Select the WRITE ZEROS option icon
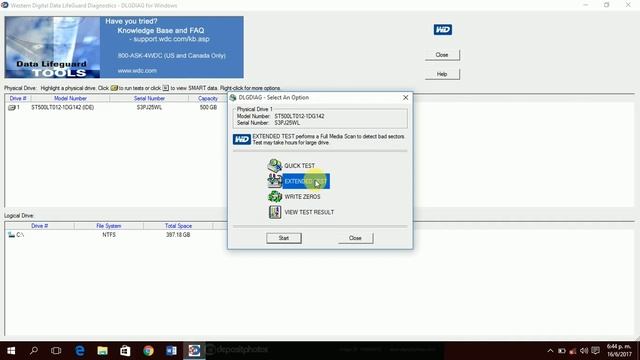The width and height of the screenshot is (640, 360). tap(275, 196)
